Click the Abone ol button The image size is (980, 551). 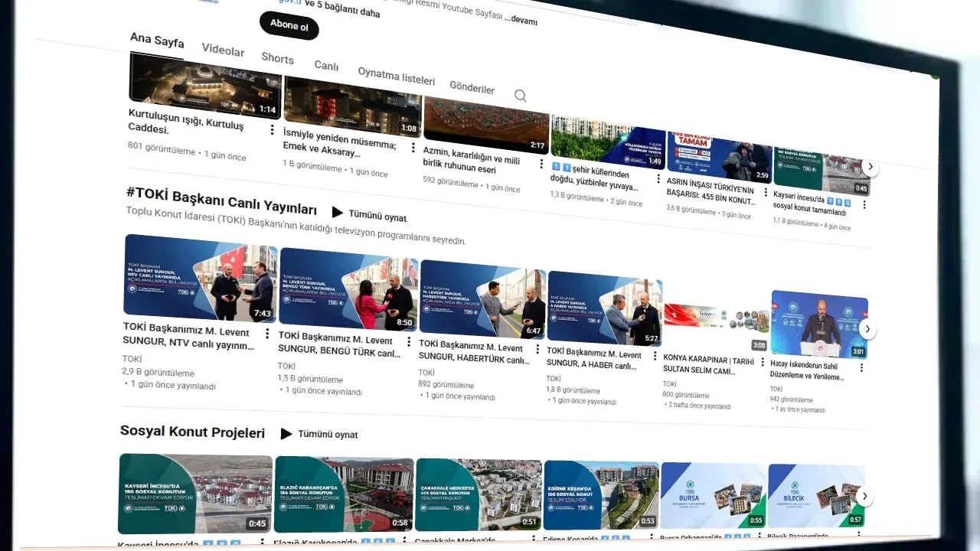coord(289,26)
